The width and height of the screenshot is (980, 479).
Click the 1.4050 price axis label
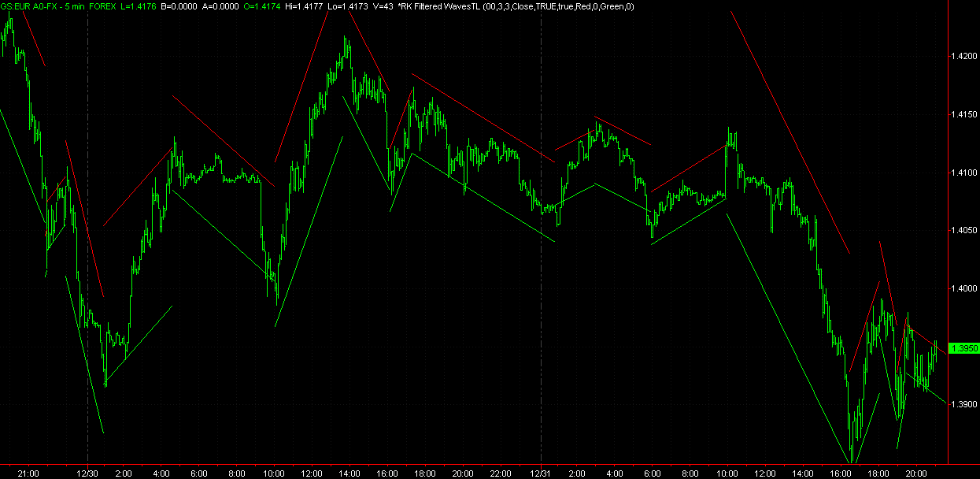[x=964, y=231]
